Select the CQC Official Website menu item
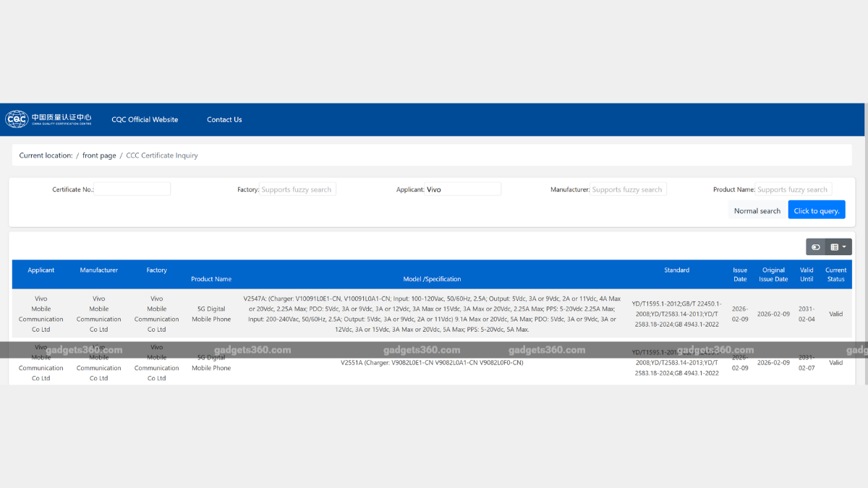868x488 pixels. pos(145,119)
